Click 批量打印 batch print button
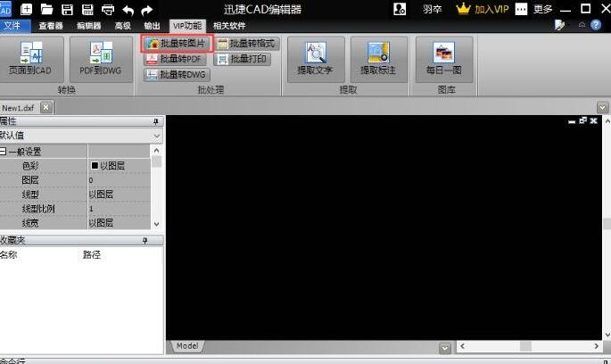611x364 pixels. click(x=243, y=59)
